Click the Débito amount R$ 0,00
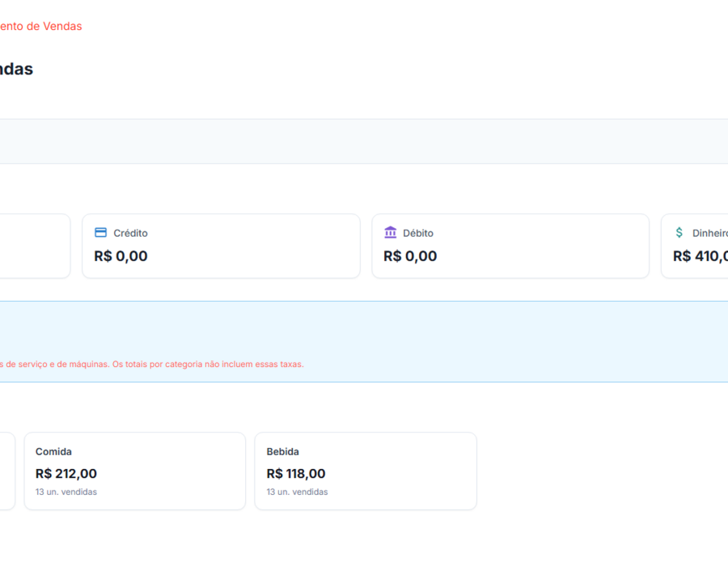This screenshot has height=566, width=728. coord(410,256)
